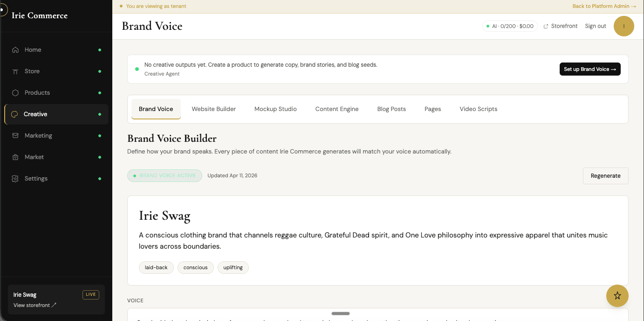The width and height of the screenshot is (644, 321).
Task: Click Sign out
Action: (x=596, y=26)
